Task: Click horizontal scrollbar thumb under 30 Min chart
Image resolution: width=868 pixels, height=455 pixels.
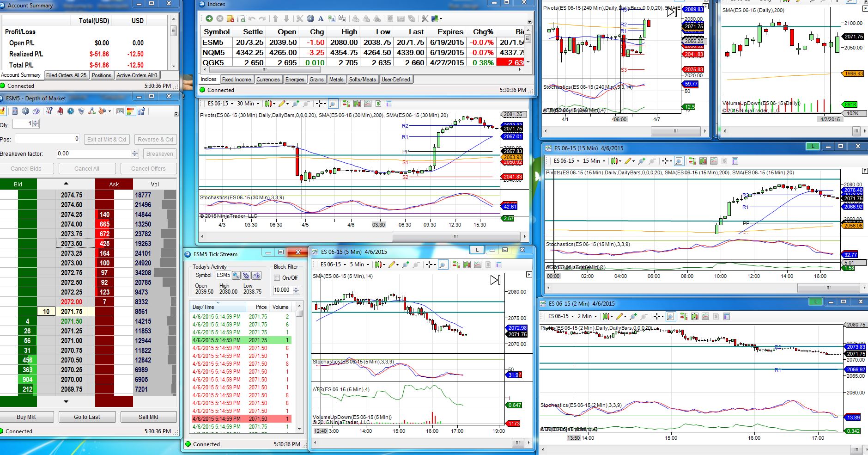Action: pyautogui.click(x=455, y=236)
